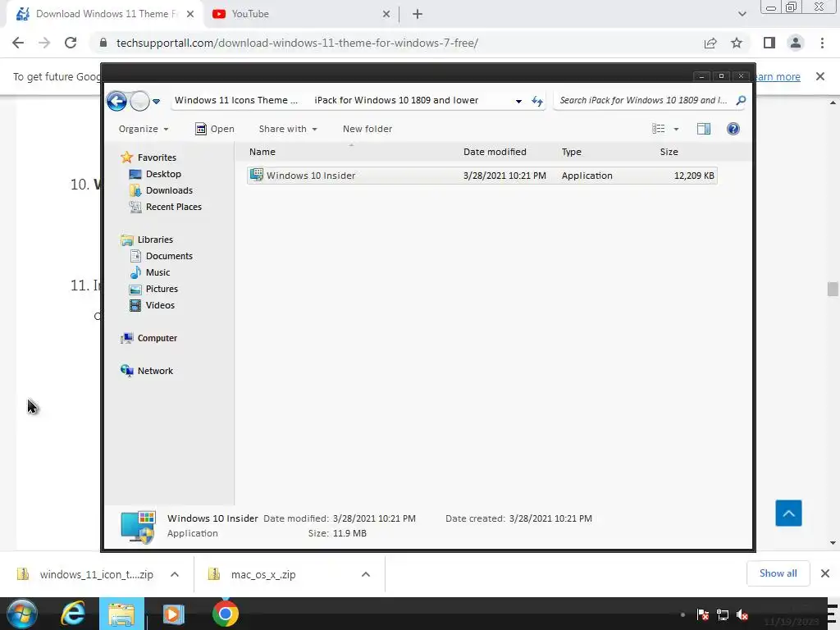Image resolution: width=840 pixels, height=630 pixels.
Task: Open a new Chrome tab
Action: pyautogui.click(x=418, y=15)
